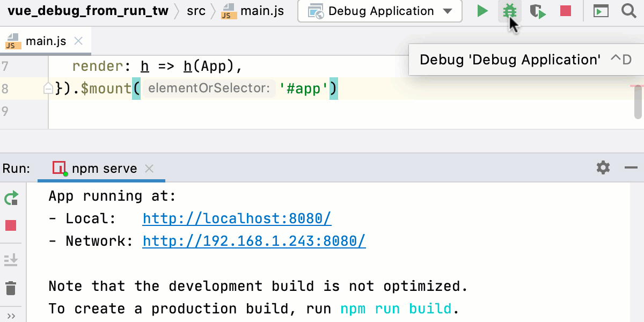
Task: Stop npm serve from the console toolbar
Action: coord(11,225)
